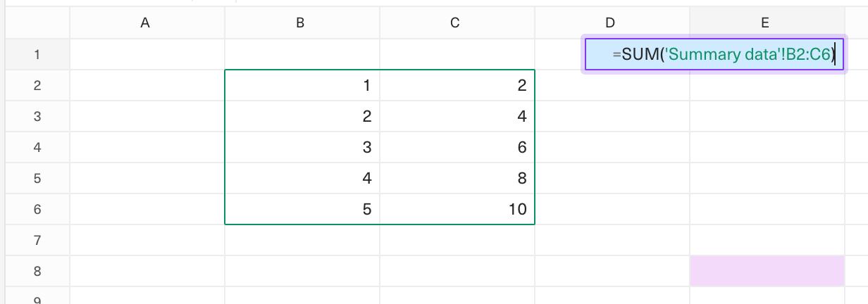This screenshot has width=868, height=304.
Task: Select column B header
Action: click(x=302, y=23)
